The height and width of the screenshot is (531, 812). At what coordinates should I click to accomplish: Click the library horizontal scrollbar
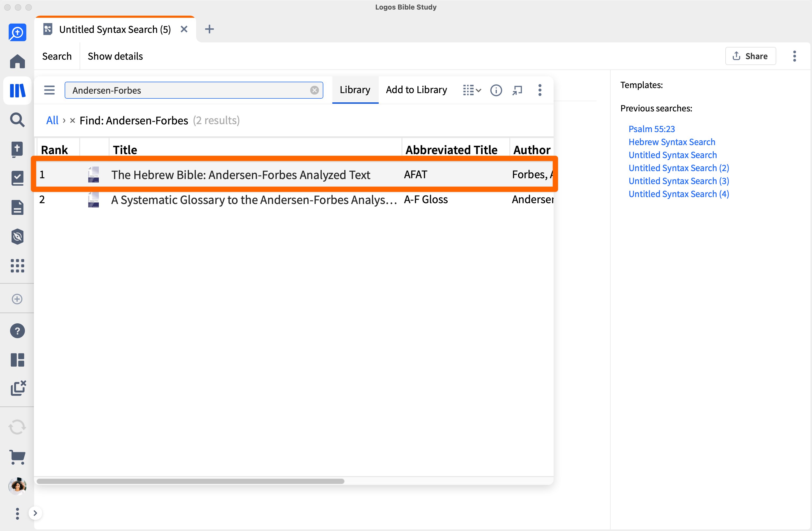click(190, 481)
